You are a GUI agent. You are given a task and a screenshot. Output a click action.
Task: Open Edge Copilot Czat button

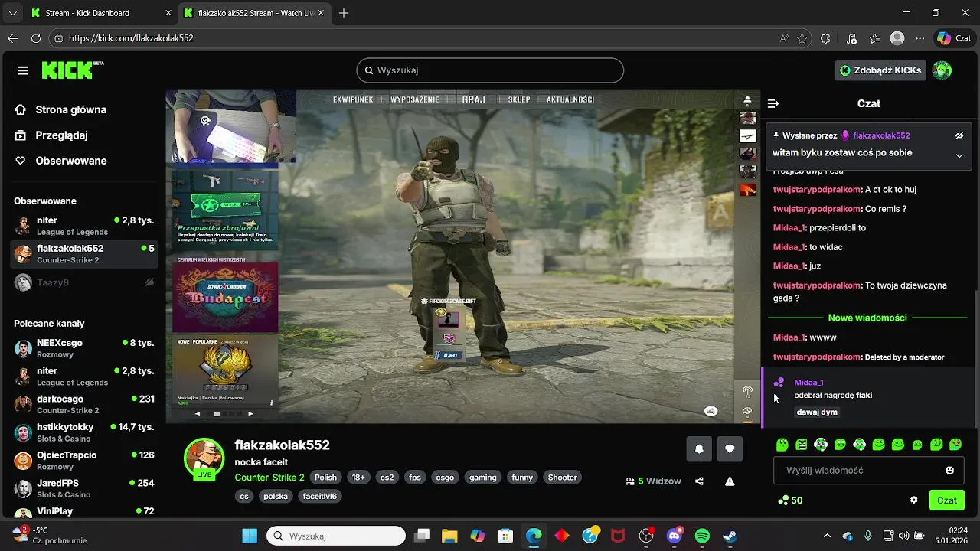coord(954,38)
